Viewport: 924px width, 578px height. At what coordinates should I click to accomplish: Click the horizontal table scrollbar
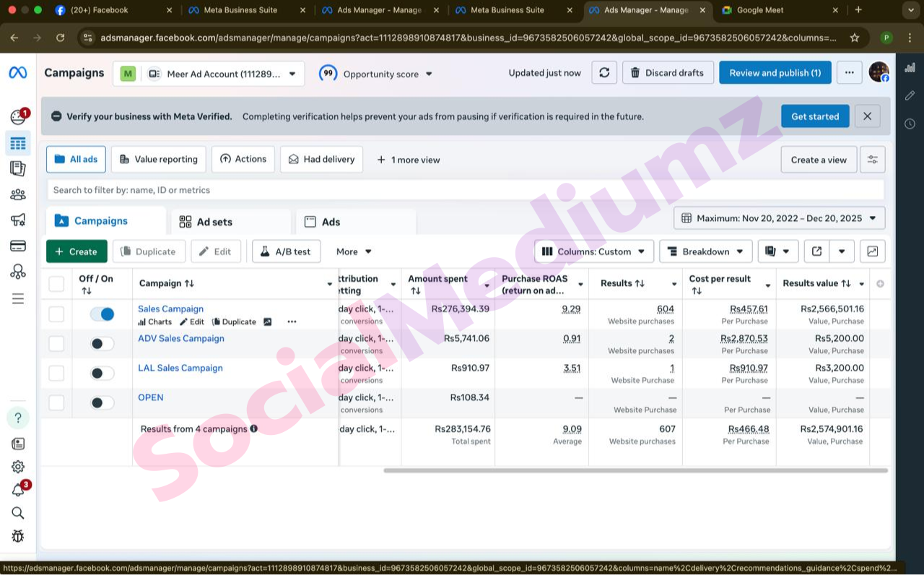click(x=635, y=470)
